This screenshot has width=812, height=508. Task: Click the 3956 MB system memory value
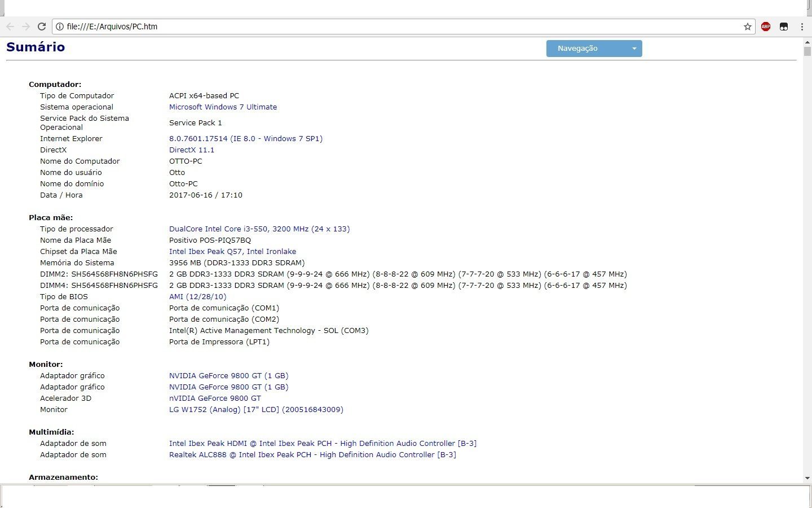[x=237, y=263]
